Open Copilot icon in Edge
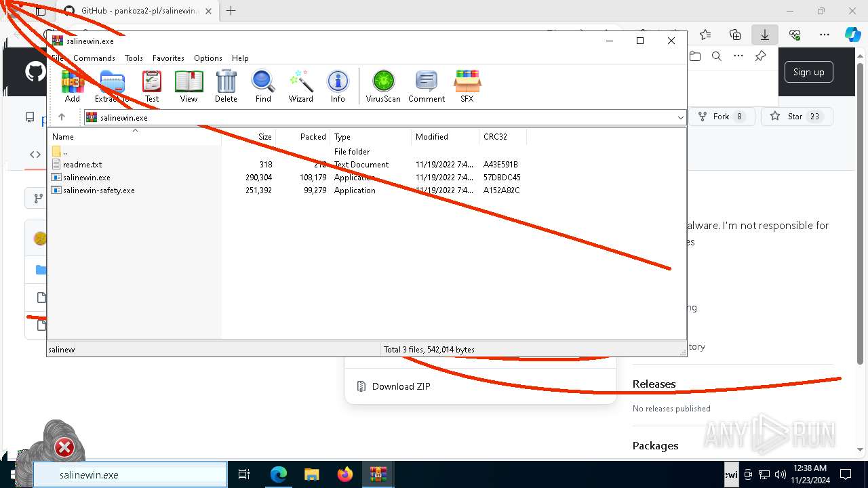The width and height of the screenshot is (868, 488). tap(852, 35)
